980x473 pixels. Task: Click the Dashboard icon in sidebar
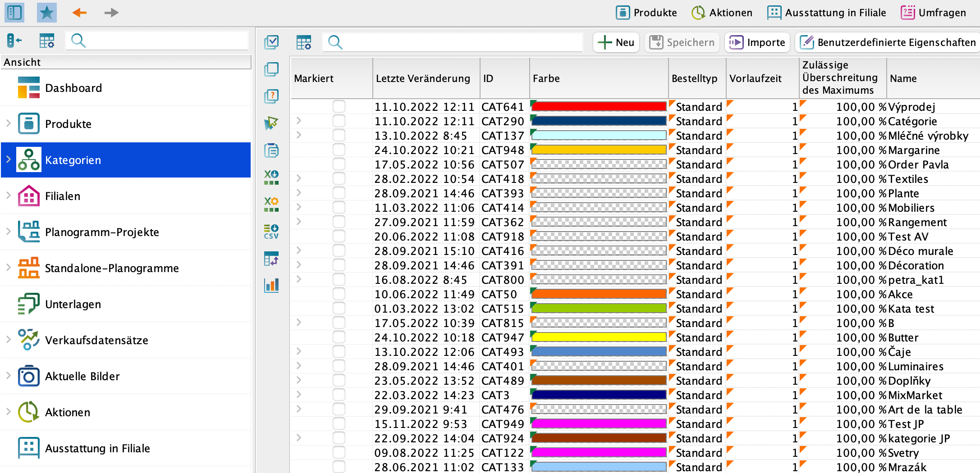29,87
